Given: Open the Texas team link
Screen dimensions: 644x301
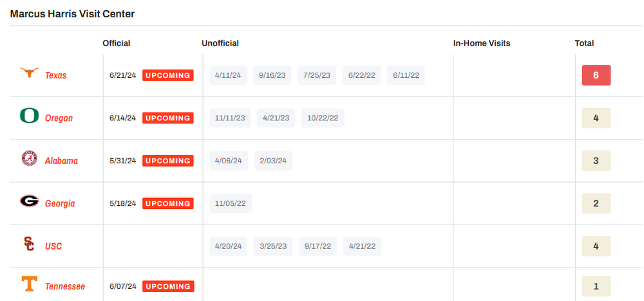Looking at the screenshot, I should point(55,75).
